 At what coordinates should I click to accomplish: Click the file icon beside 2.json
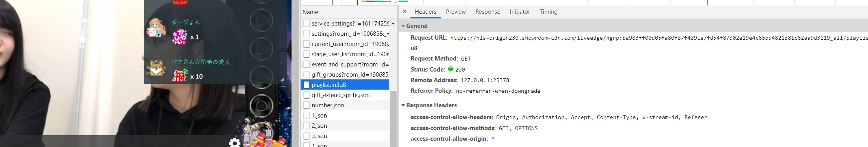pos(307,125)
